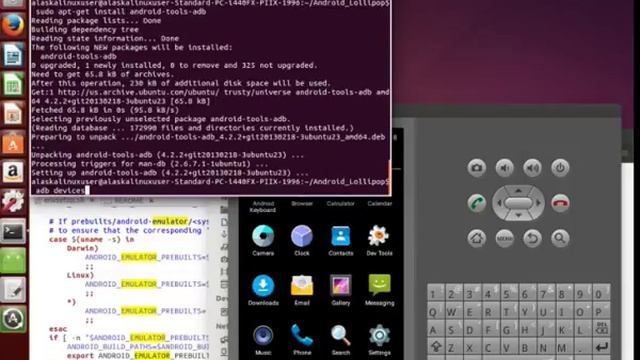
Task: Click the number 1 key on emulator keyboard
Action: point(436,293)
